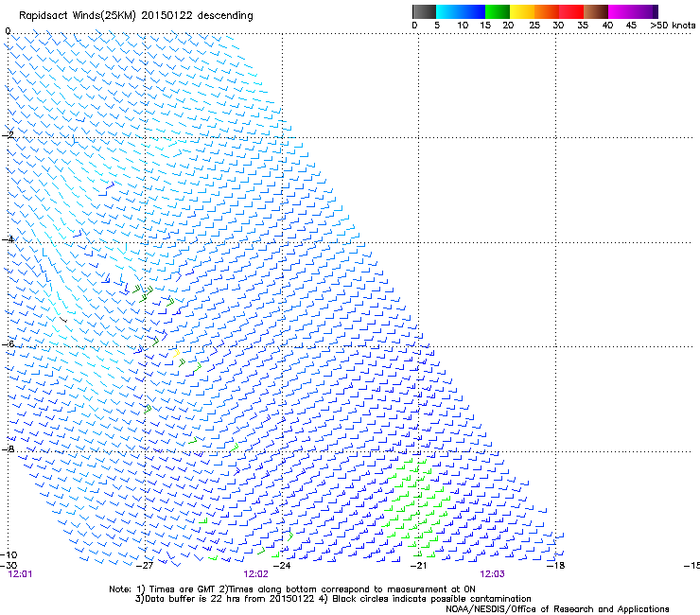Click the Rapidscat Winds(25KM) title text

pos(135,16)
